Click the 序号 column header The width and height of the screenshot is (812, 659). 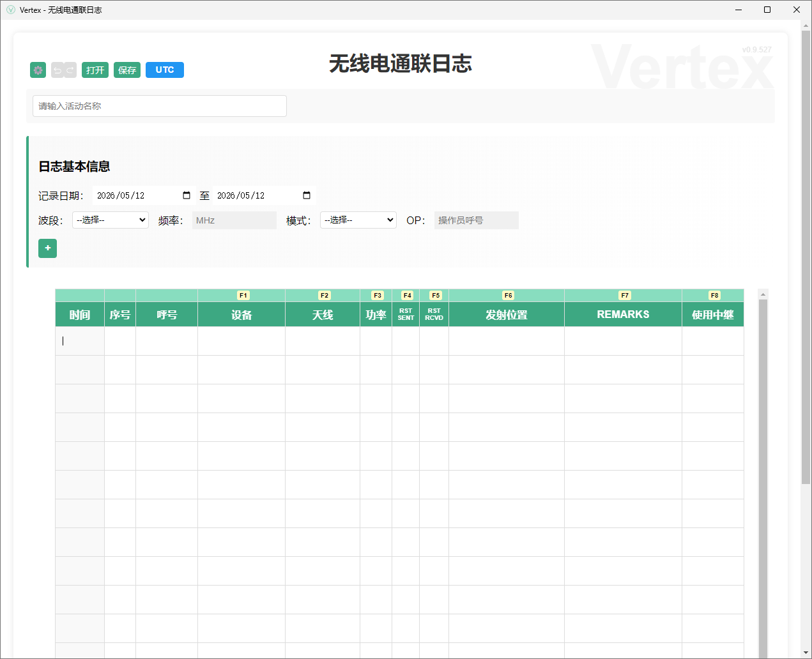pyautogui.click(x=120, y=315)
